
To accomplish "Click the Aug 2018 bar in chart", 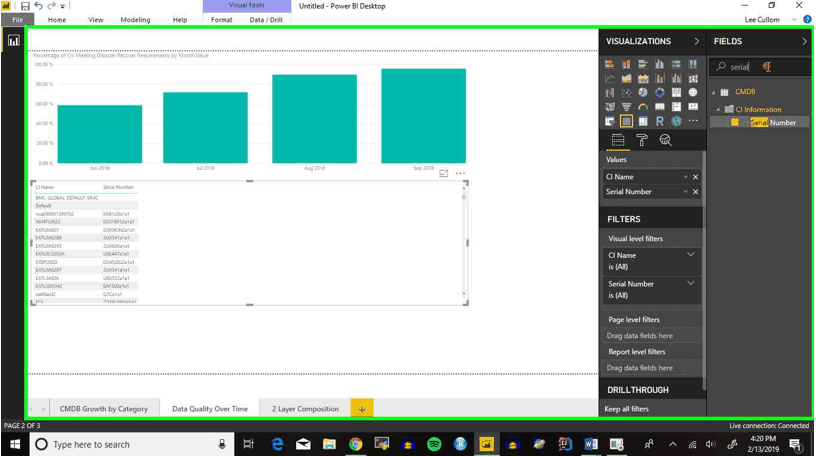I will [314, 119].
